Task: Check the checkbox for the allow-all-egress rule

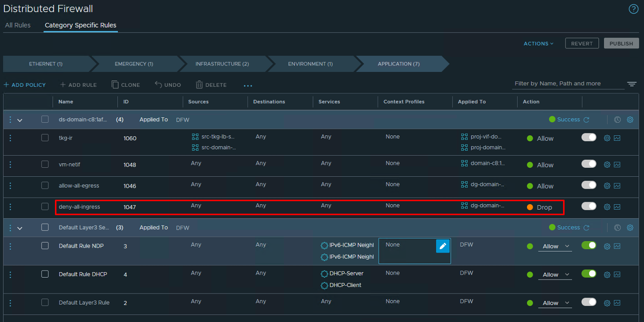Action: tap(44, 183)
